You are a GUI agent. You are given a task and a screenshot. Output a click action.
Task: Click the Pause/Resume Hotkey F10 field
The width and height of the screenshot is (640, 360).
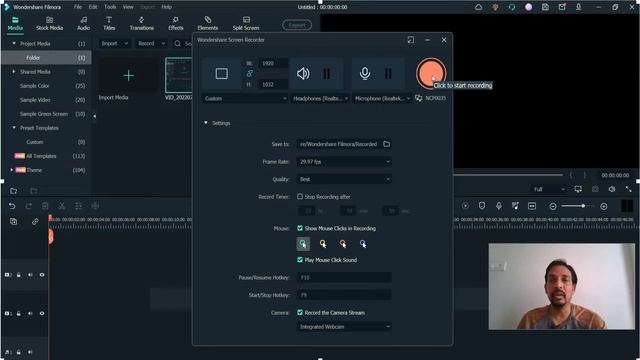click(344, 278)
